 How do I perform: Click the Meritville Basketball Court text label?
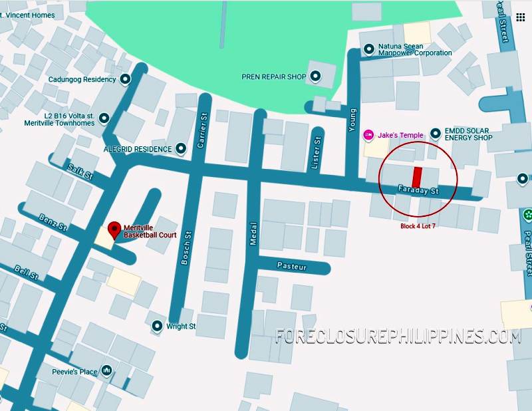point(150,231)
